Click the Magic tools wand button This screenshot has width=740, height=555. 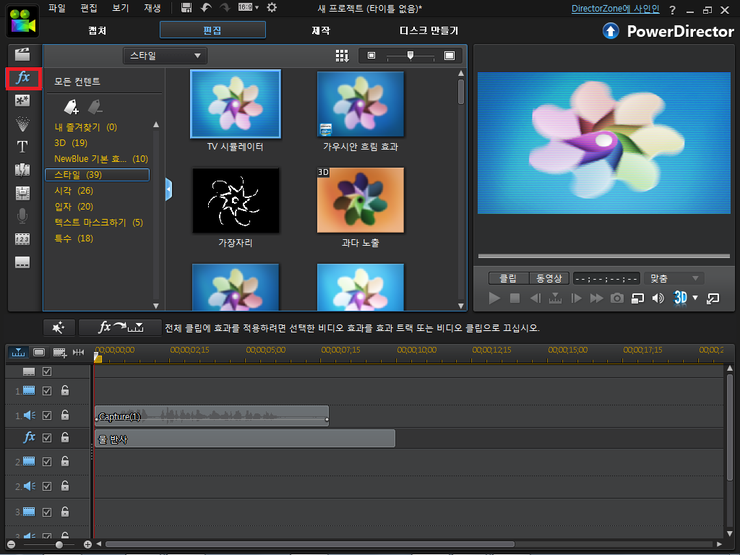[x=59, y=327]
